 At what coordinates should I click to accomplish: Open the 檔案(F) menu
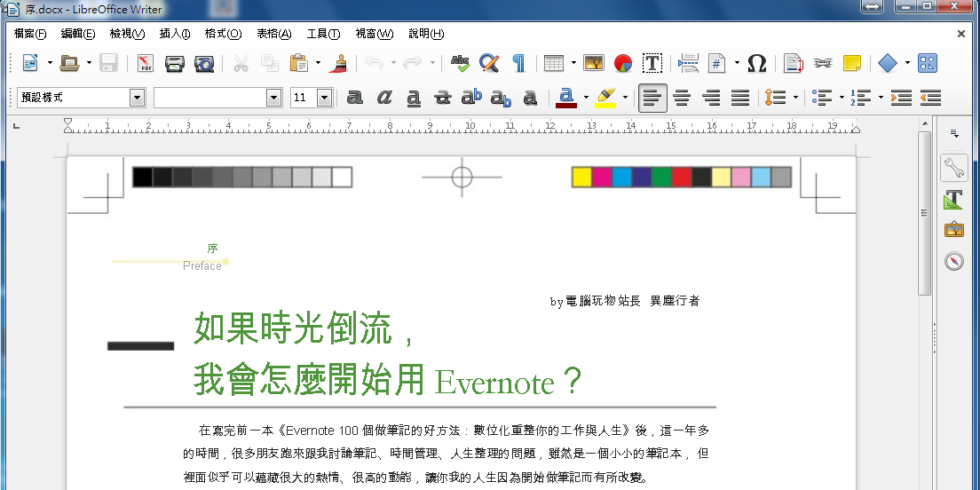tap(30, 34)
